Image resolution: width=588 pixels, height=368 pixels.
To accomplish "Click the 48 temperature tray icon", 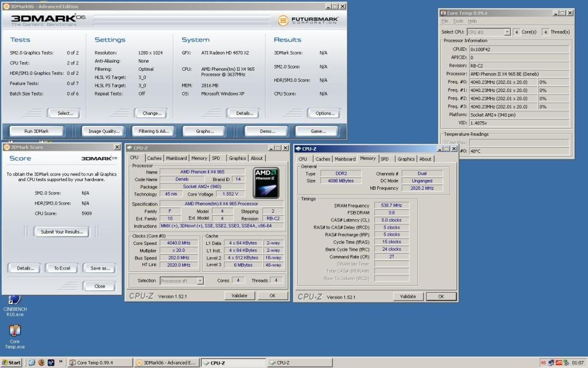I will coord(543,363).
